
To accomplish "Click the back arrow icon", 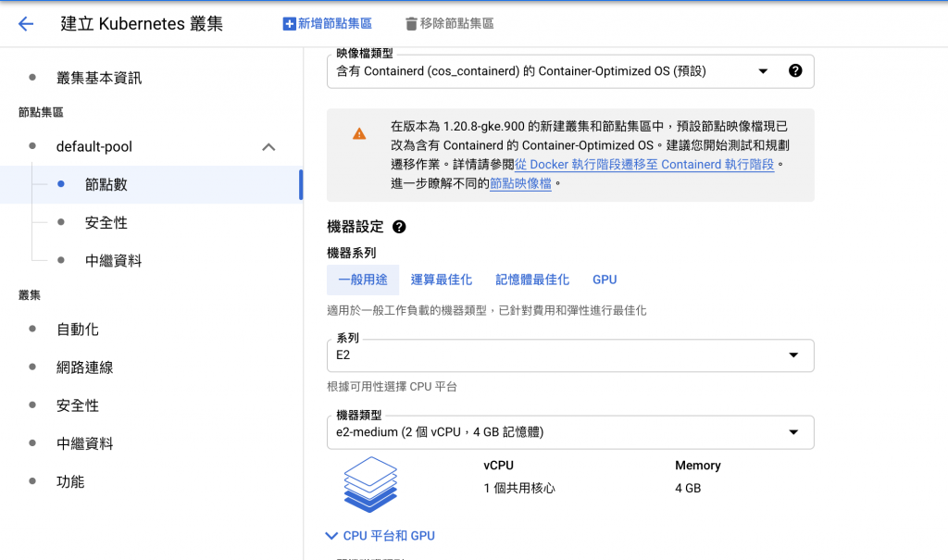I will tap(25, 23).
